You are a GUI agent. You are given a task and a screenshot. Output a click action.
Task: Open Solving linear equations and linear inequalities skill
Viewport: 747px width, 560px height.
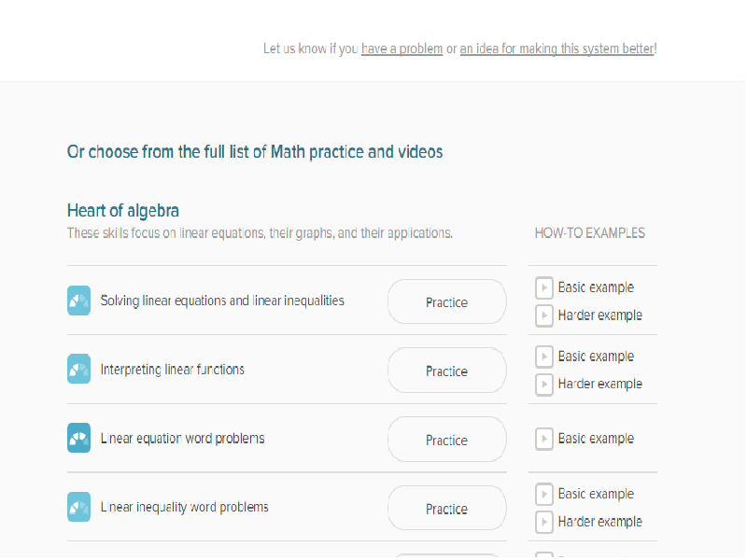pos(222,301)
